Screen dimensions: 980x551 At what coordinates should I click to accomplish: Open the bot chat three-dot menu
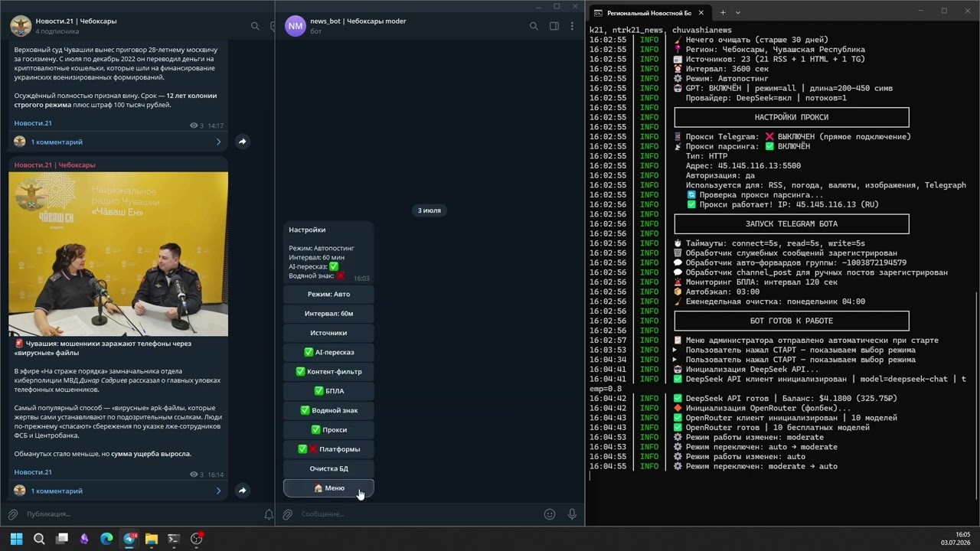click(x=572, y=26)
